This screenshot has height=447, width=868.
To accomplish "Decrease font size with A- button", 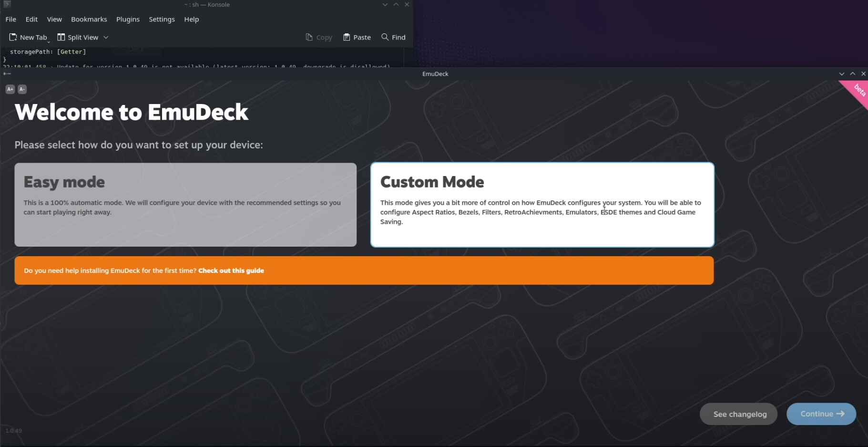I will coord(22,89).
